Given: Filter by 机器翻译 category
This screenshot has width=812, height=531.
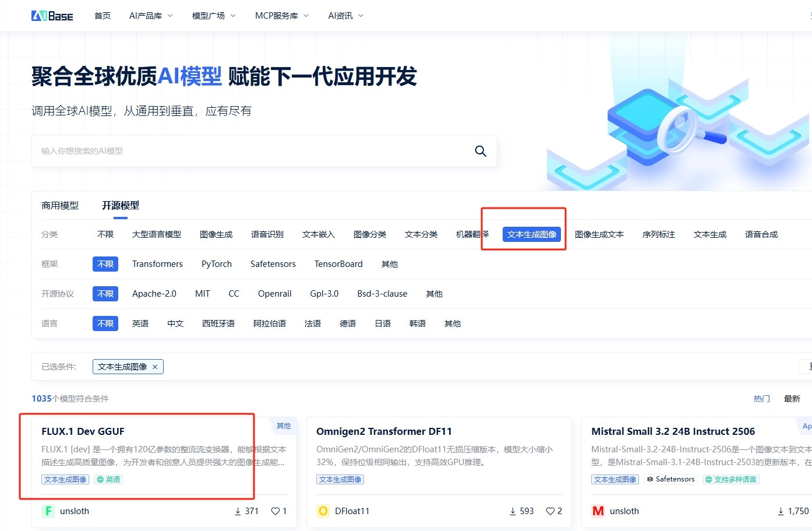Looking at the screenshot, I should [472, 234].
